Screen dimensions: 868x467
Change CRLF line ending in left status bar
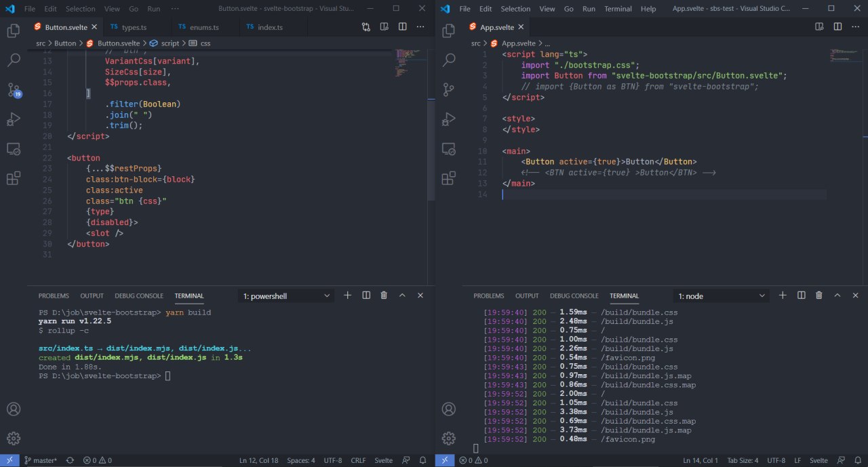[x=358, y=460]
